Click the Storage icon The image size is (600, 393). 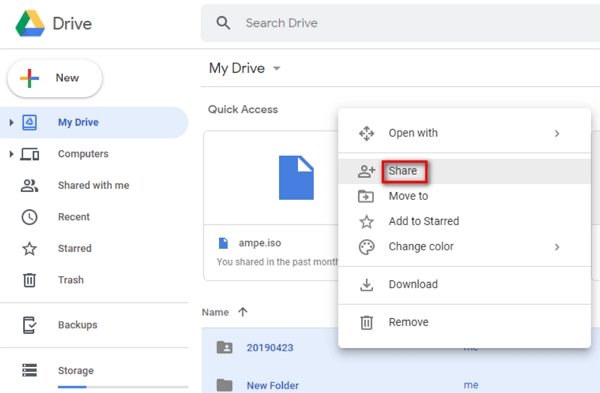tap(29, 370)
